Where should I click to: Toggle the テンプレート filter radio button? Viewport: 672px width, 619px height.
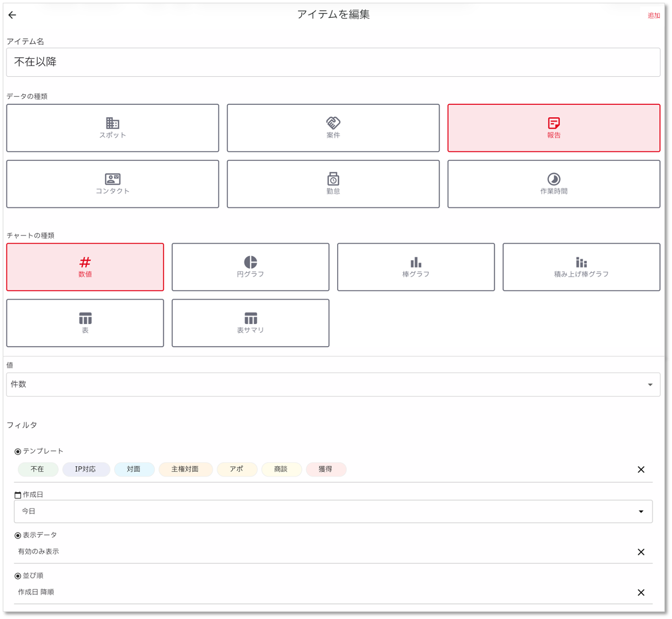coord(18,452)
